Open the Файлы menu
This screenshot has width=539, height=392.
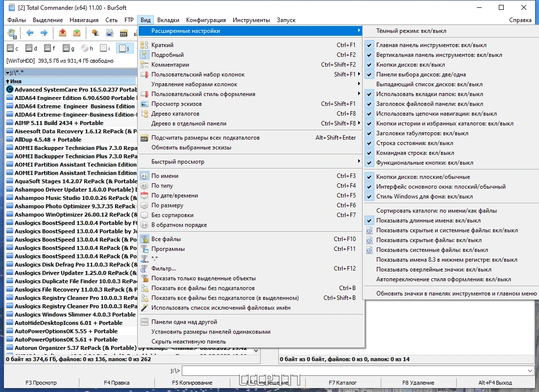coord(17,20)
